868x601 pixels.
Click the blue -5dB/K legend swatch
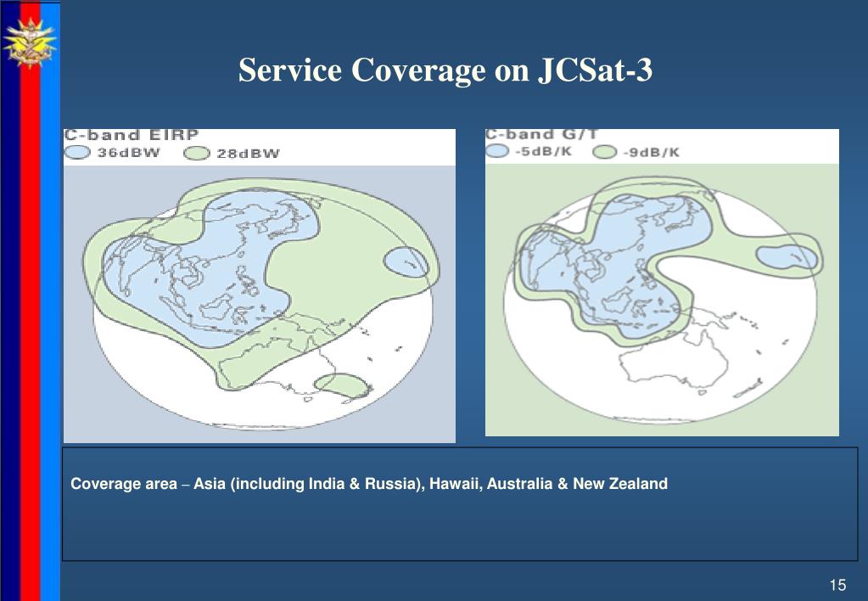click(497, 150)
